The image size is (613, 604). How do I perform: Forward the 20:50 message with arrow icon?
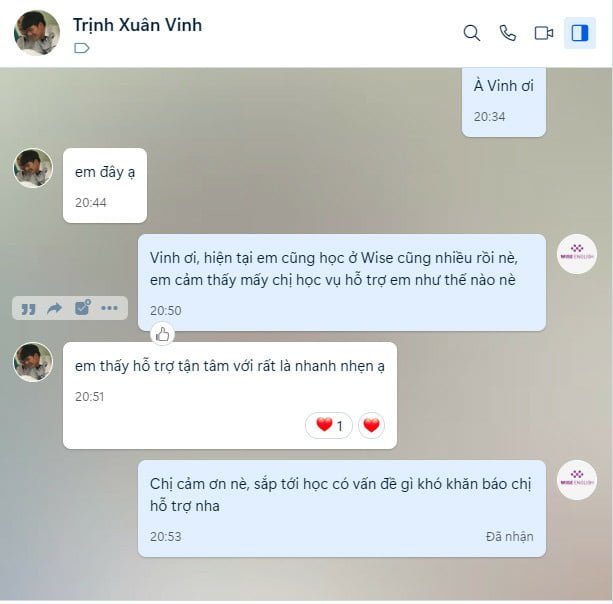54,308
